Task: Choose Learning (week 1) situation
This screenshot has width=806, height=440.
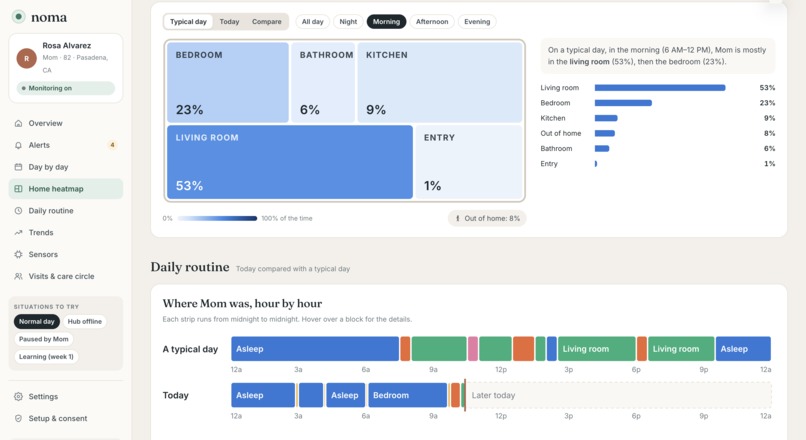Action: (x=46, y=357)
